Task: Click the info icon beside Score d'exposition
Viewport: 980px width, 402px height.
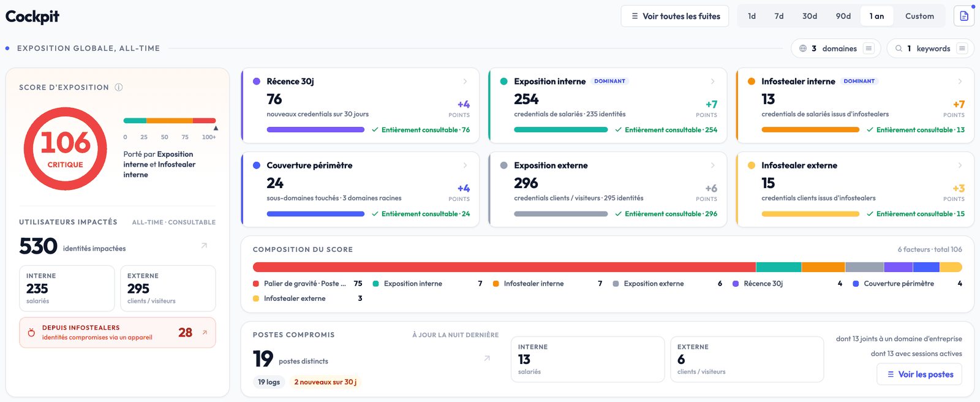Action: click(x=119, y=87)
